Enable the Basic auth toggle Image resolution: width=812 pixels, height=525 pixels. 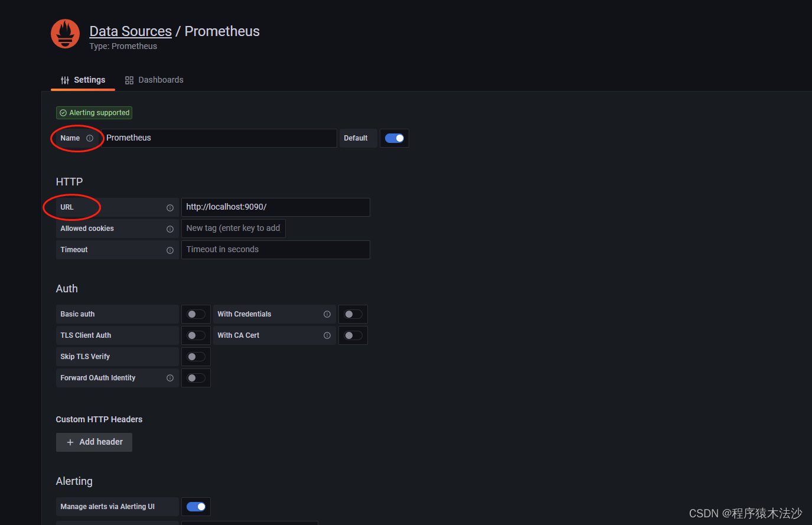196,314
